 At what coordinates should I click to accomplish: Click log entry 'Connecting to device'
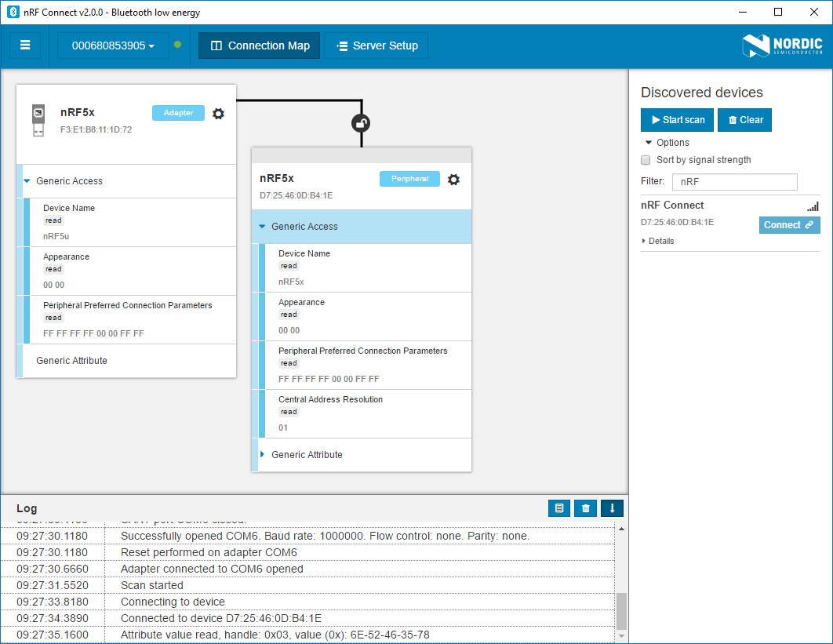pyautogui.click(x=173, y=602)
